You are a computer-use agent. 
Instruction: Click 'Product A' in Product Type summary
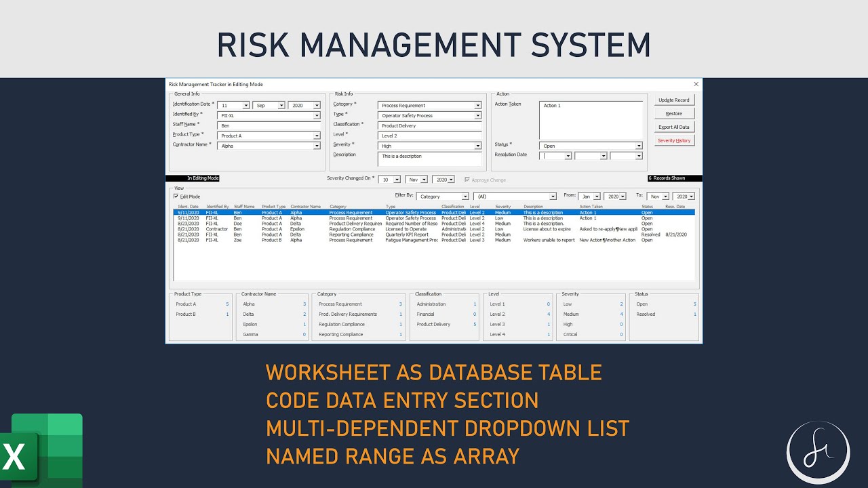186,304
